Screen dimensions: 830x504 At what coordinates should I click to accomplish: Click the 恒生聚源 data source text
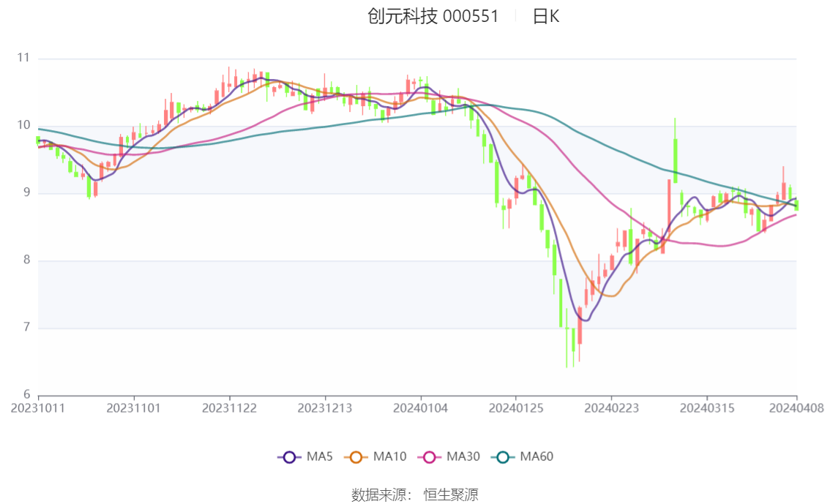(x=451, y=495)
